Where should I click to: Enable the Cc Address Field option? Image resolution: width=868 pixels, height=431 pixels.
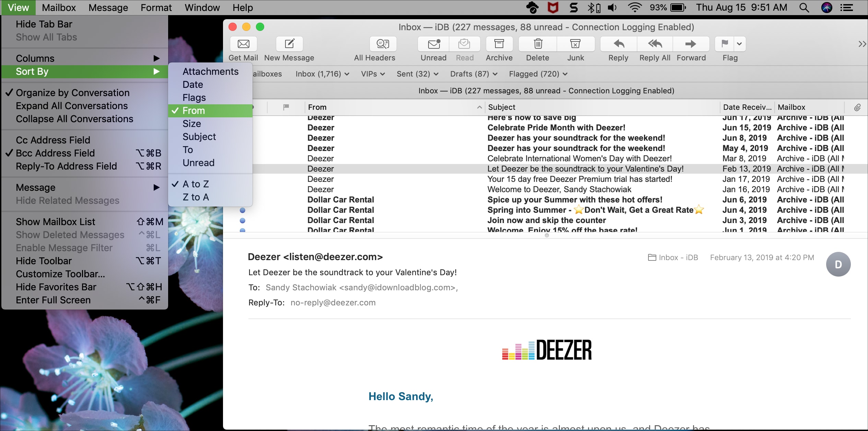click(x=85, y=140)
